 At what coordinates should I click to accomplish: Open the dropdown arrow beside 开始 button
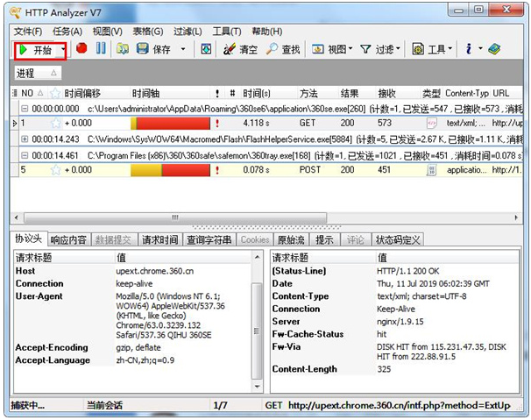pyautogui.click(x=63, y=50)
